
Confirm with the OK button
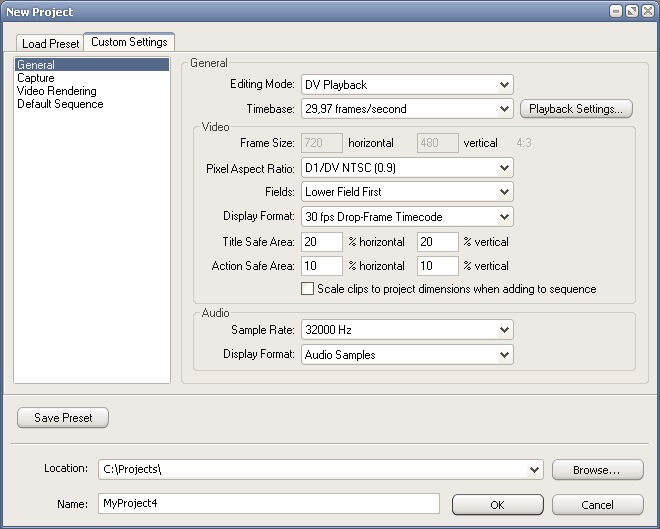(497, 504)
